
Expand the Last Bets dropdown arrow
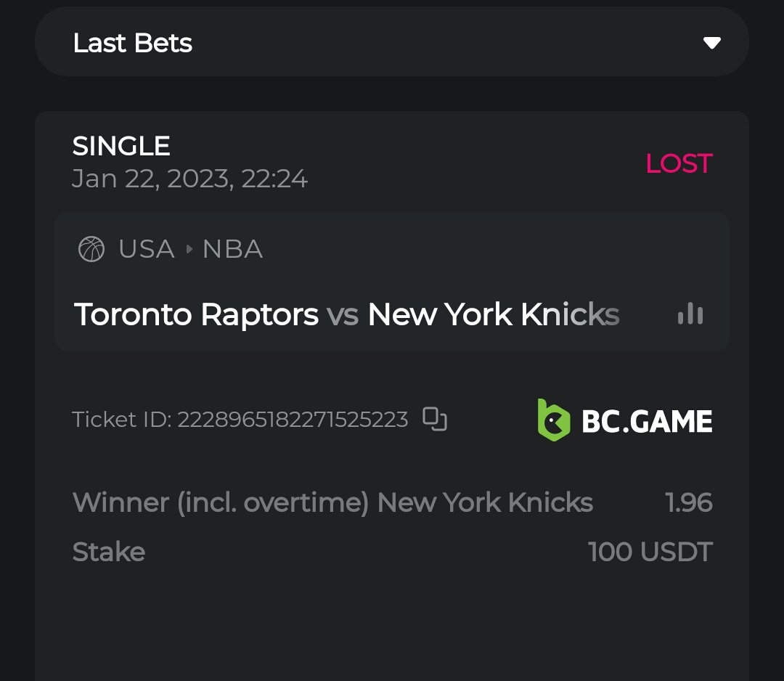711,43
